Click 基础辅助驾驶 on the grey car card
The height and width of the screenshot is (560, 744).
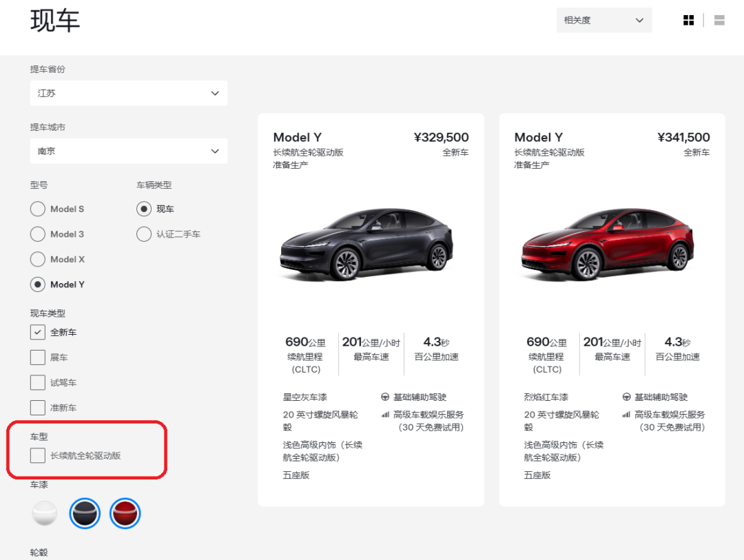click(420, 397)
